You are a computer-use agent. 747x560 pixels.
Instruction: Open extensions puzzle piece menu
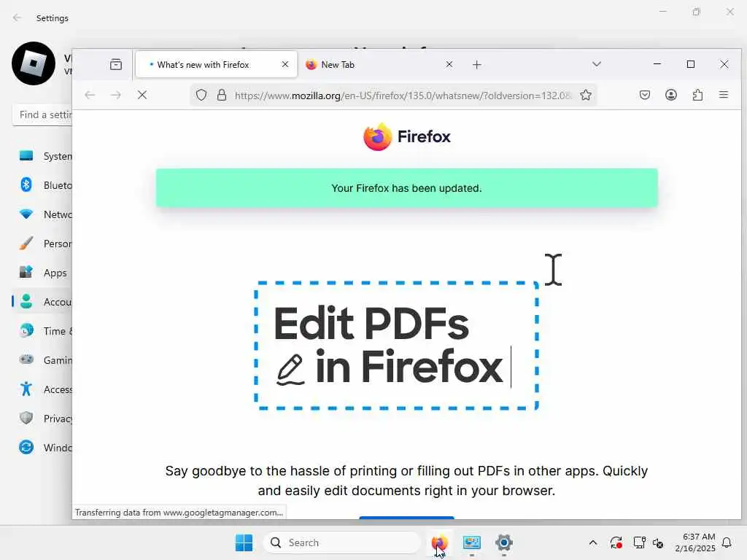[x=697, y=95]
